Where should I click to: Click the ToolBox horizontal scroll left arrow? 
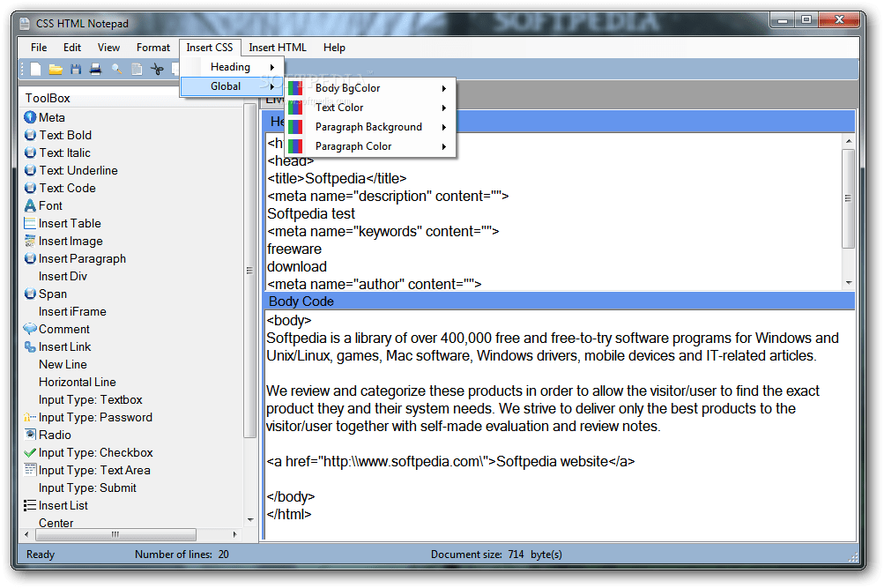click(x=26, y=534)
